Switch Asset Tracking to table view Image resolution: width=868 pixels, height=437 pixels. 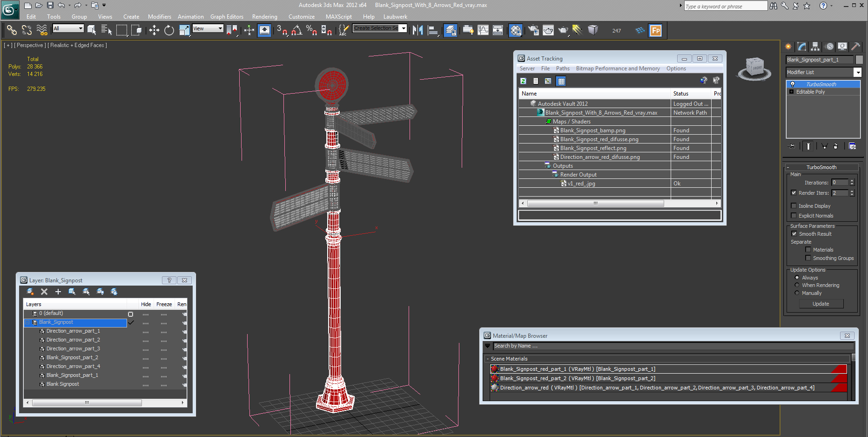pos(561,81)
